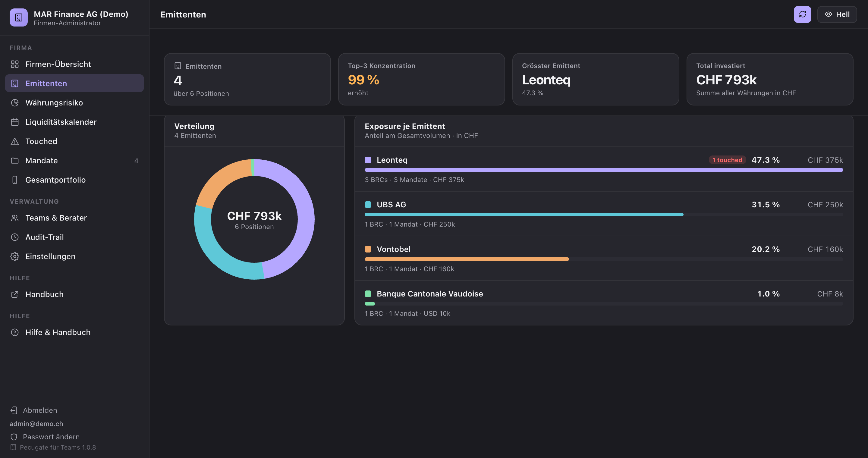Screen dimensions: 868x458
Task: Click the UBS AG teal color swatch
Action: click(368, 204)
